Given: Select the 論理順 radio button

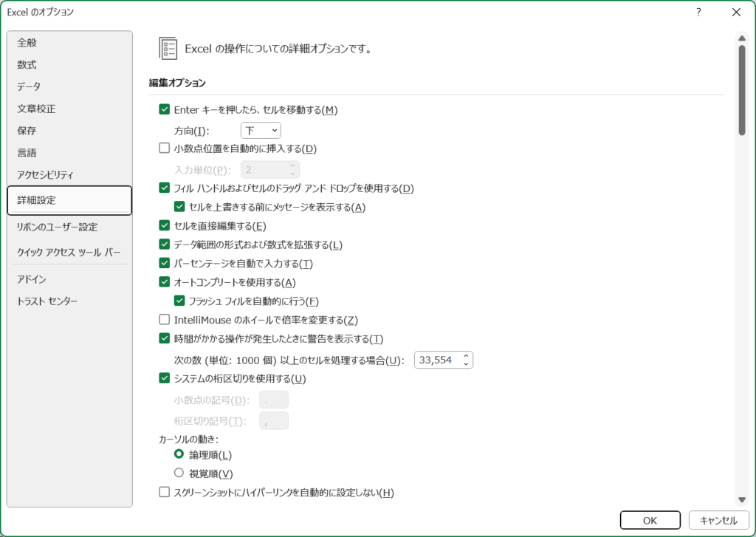Looking at the screenshot, I should tap(178, 454).
